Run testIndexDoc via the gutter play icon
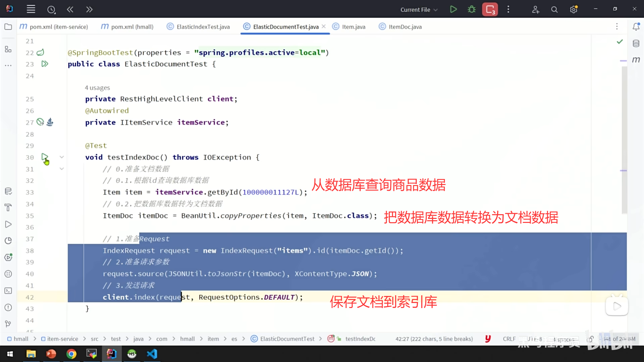Screen dimensions: 644x362 pos(45,157)
